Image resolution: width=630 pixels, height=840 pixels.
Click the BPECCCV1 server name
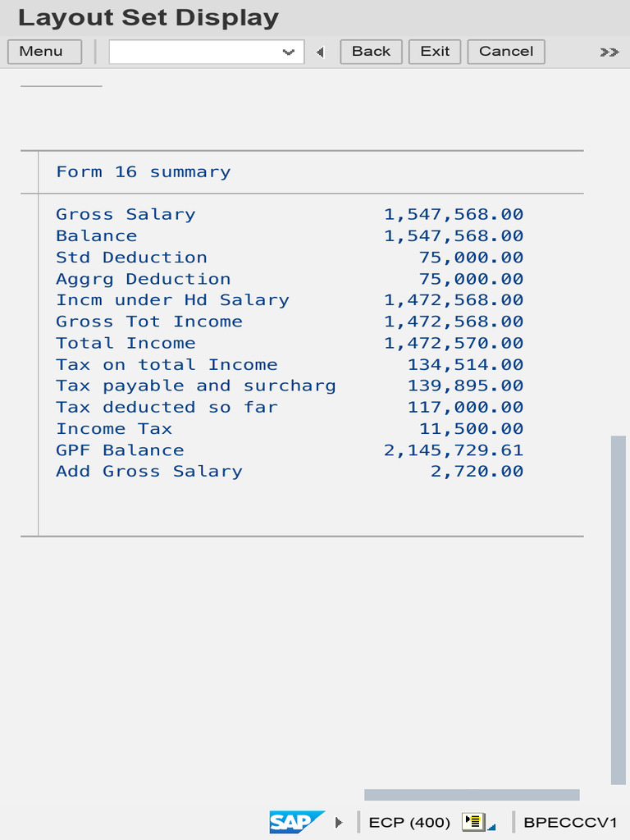pyautogui.click(x=570, y=822)
